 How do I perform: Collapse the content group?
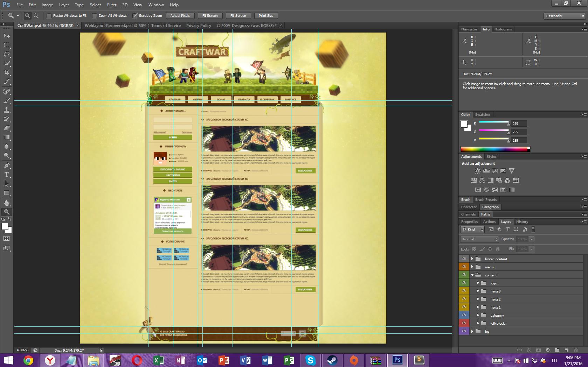[472, 275]
